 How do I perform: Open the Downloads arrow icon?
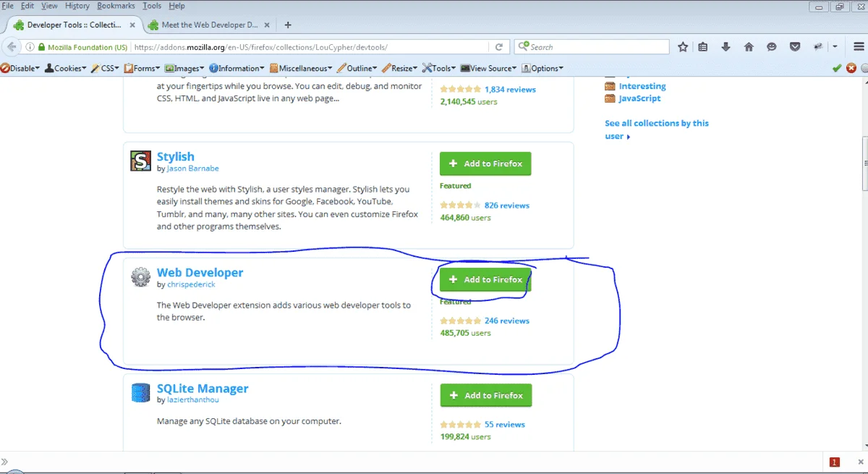pos(726,47)
